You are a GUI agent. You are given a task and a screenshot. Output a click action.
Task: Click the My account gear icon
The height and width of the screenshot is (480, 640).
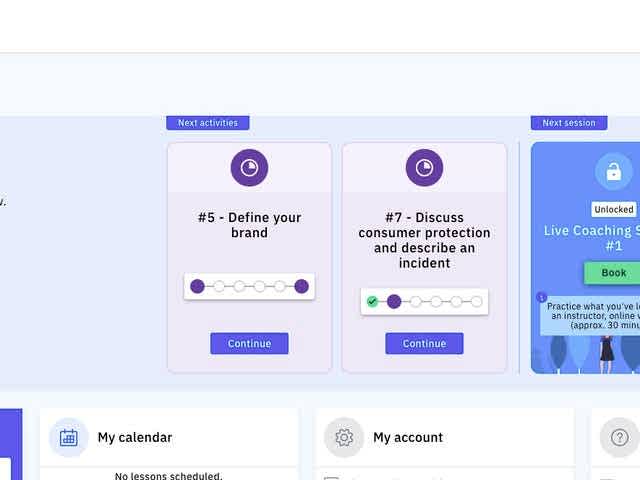pos(344,437)
